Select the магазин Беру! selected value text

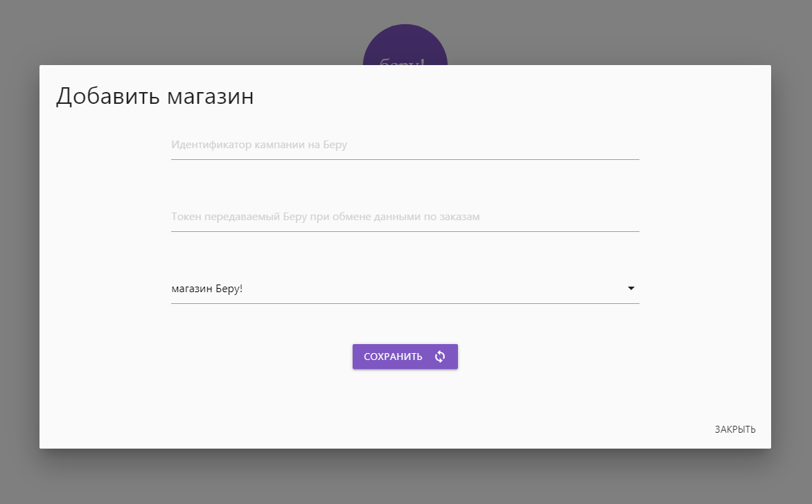[x=206, y=289]
